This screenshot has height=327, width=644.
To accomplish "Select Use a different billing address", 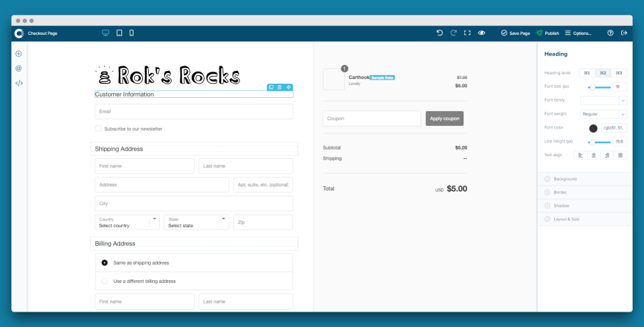I will (x=105, y=281).
